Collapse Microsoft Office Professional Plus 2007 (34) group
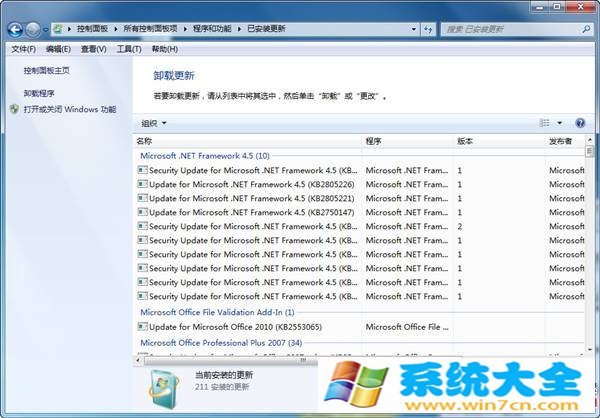The height and width of the screenshot is (418, 600). pos(221,343)
